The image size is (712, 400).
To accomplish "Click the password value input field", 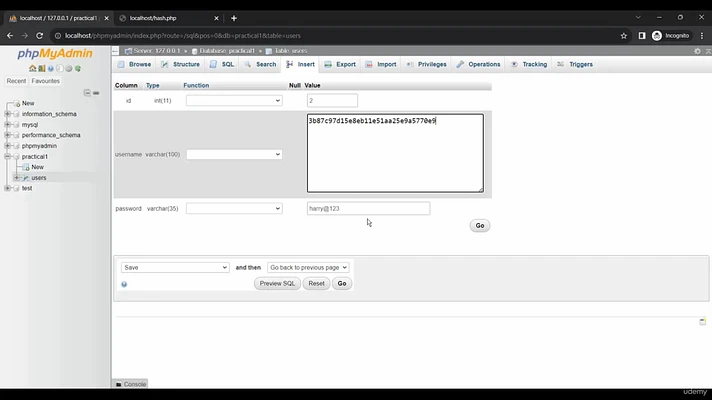I will click(368, 208).
